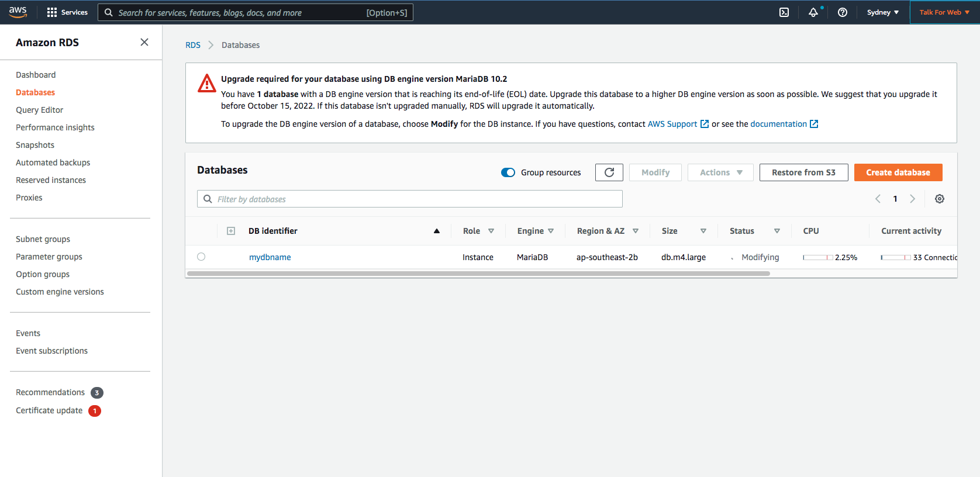The height and width of the screenshot is (477, 980).
Task: View the notifications bell
Action: [813, 12]
